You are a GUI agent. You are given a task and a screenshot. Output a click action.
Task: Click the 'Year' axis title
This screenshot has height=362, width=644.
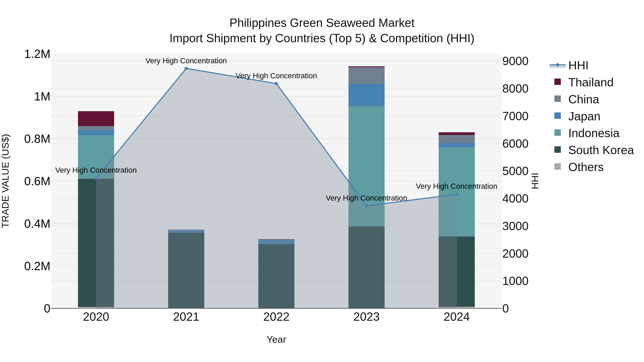pos(276,340)
